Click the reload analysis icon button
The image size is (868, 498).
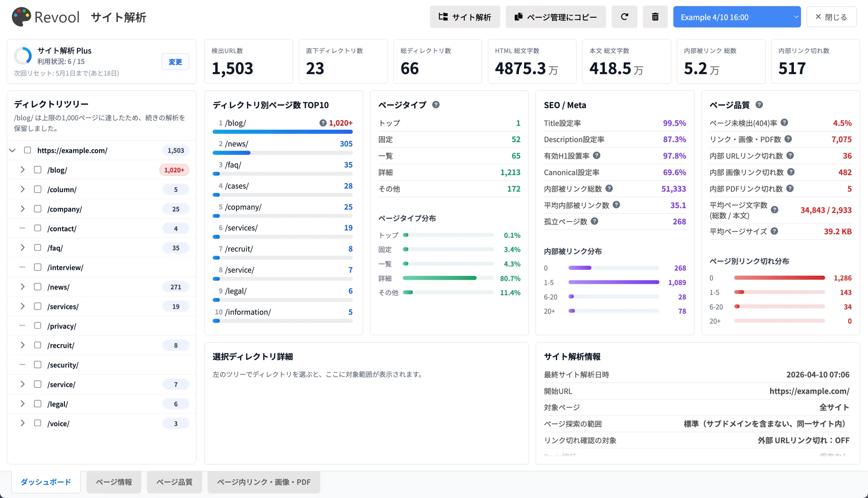[x=624, y=17]
